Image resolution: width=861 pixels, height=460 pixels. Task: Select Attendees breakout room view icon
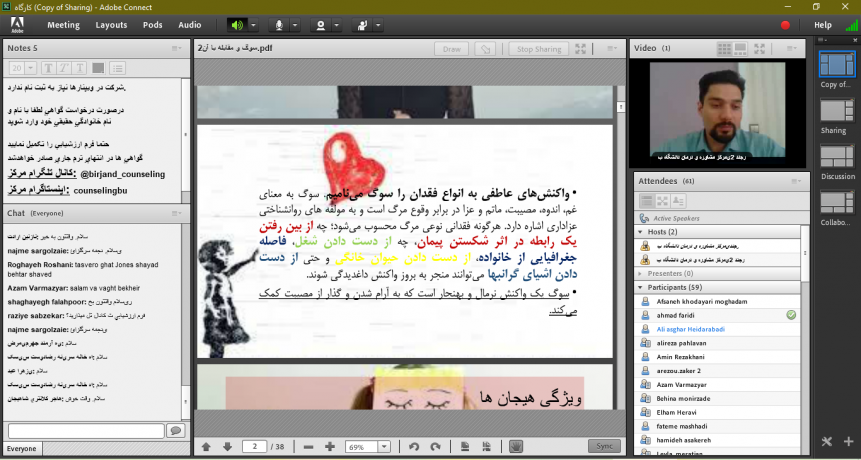pyautogui.click(x=662, y=201)
